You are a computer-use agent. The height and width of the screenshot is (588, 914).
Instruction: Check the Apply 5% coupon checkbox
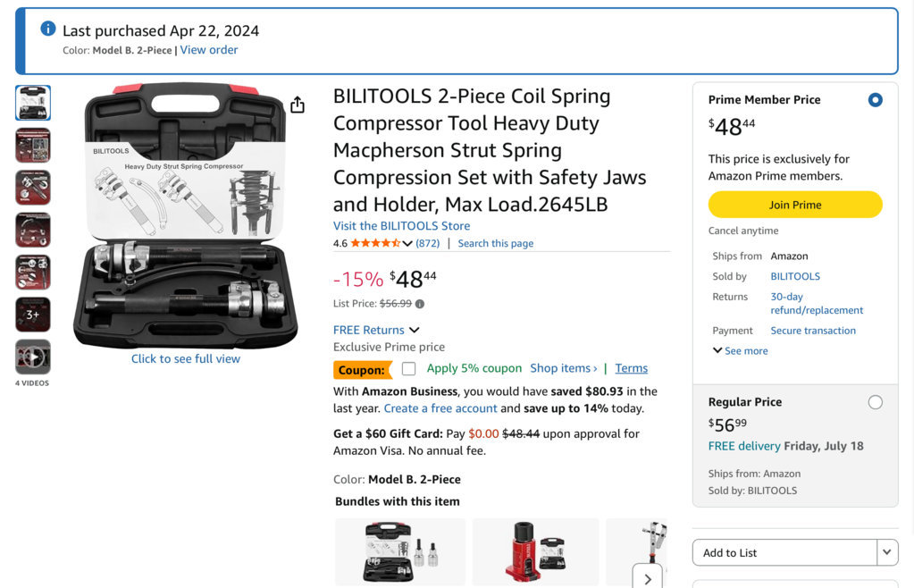pos(408,368)
